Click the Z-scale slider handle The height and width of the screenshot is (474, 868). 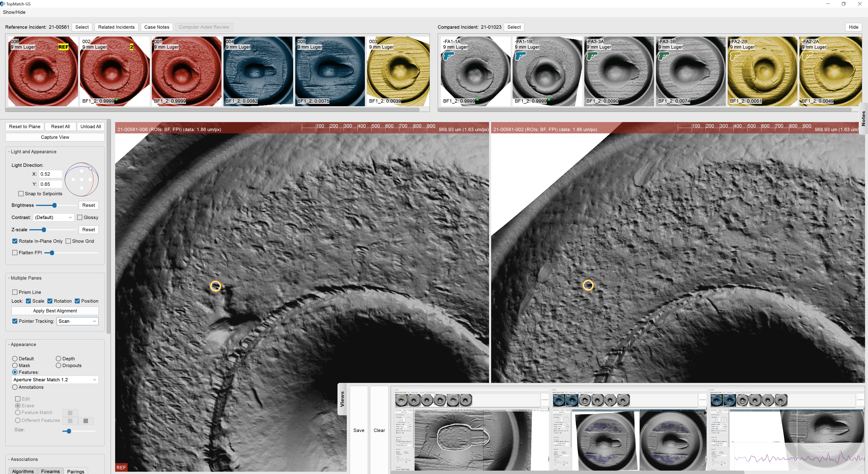pos(44,230)
